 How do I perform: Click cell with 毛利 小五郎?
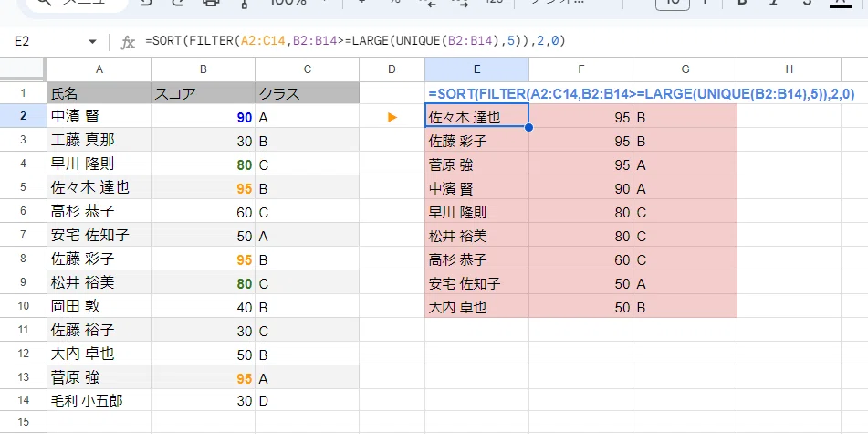pyautogui.click(x=99, y=401)
